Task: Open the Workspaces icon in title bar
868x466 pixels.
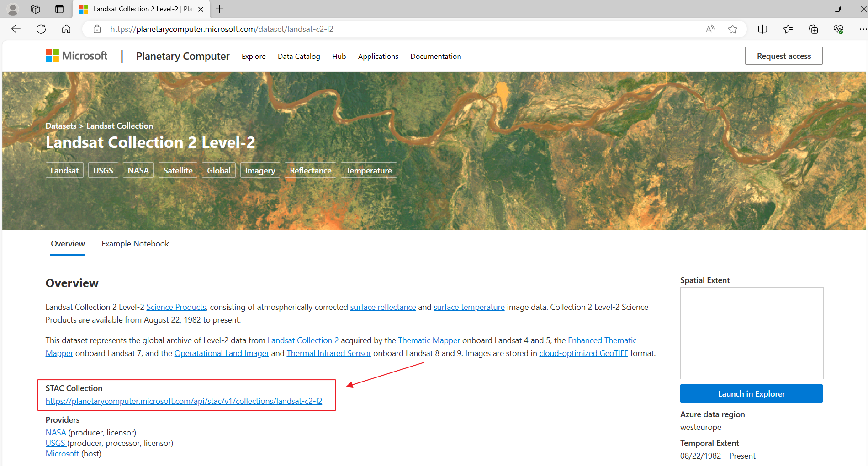Action: coord(35,9)
